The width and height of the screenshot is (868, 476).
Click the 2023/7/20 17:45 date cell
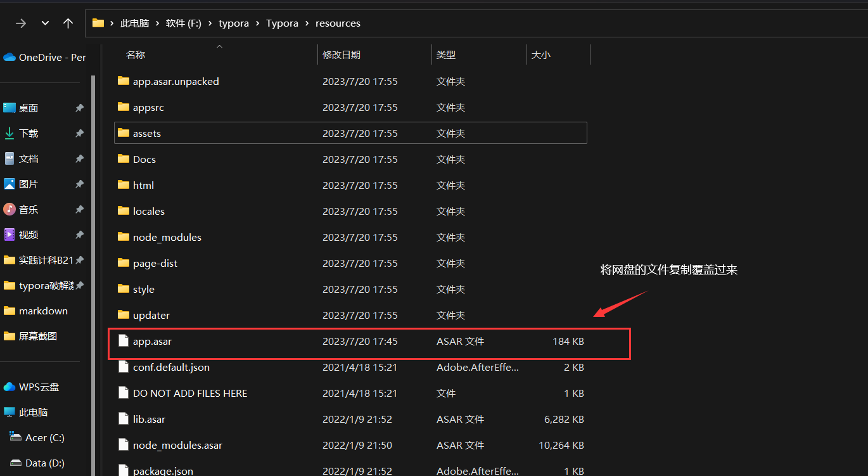coord(360,341)
